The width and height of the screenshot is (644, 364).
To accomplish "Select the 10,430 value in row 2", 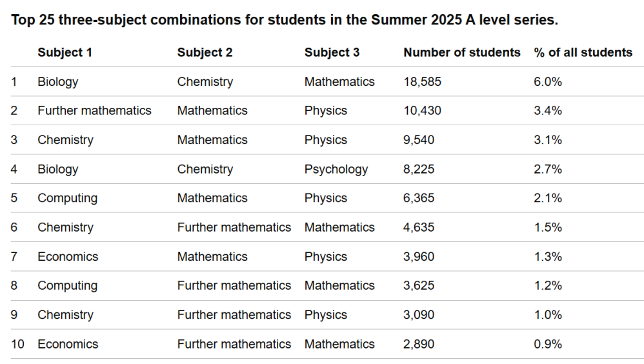I will (422, 111).
